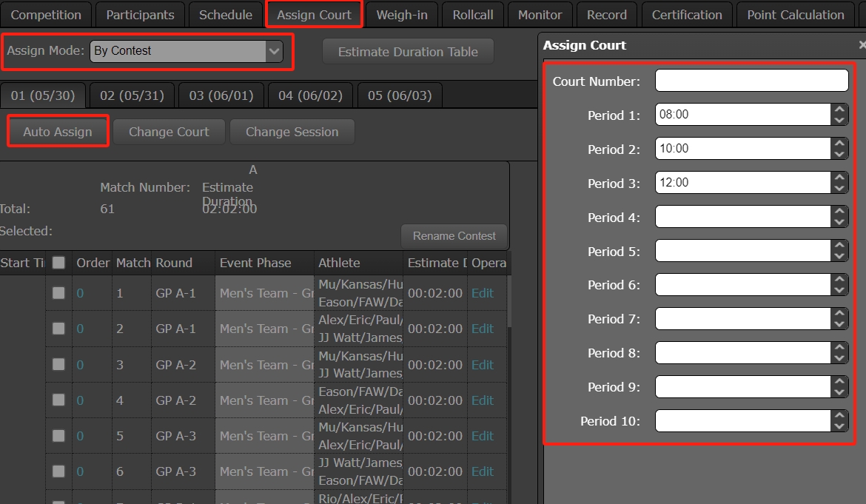Increase Period 1 time with up arrow
Screen dimensions: 866x504
tap(839, 109)
